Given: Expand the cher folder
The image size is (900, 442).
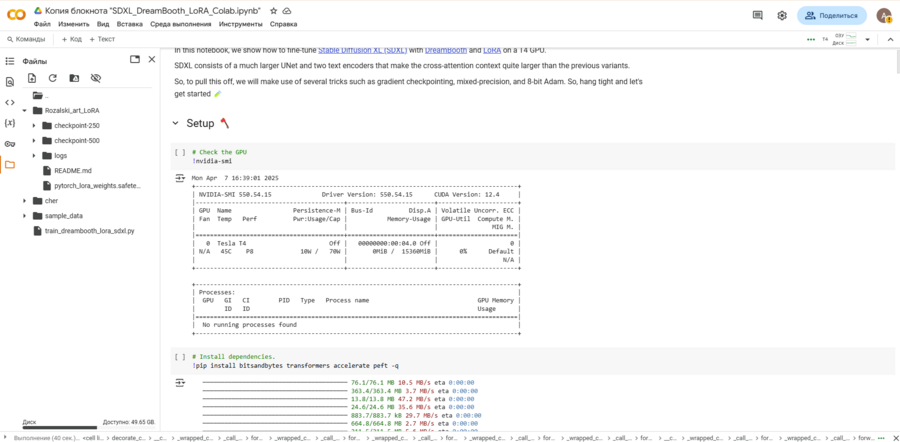Looking at the screenshot, I should click(x=25, y=200).
